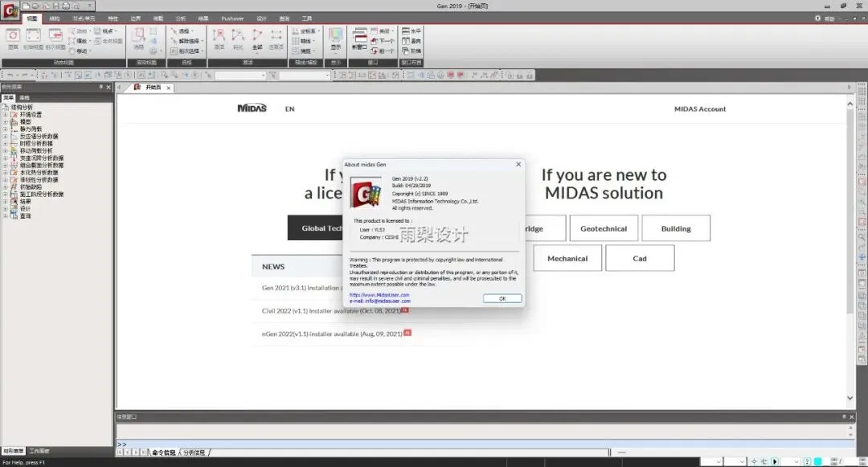Close the 开始页 document tab
The width and height of the screenshot is (868, 467).
coord(169,88)
